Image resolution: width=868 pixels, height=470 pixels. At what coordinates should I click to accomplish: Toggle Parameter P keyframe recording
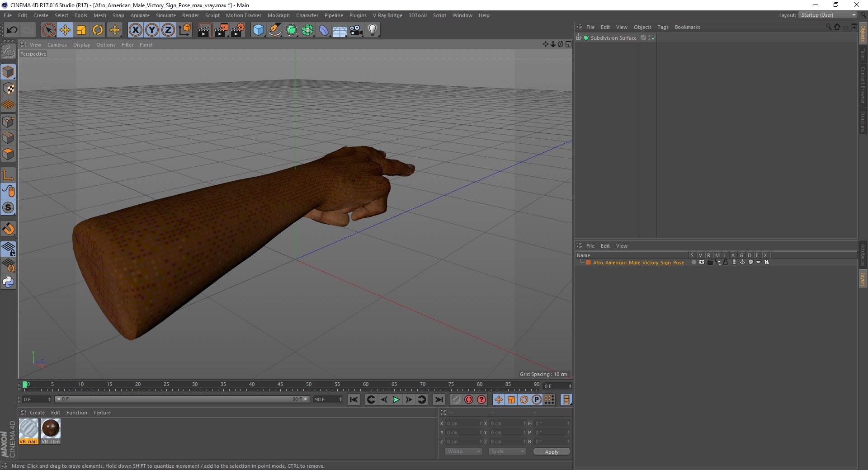tap(537, 399)
